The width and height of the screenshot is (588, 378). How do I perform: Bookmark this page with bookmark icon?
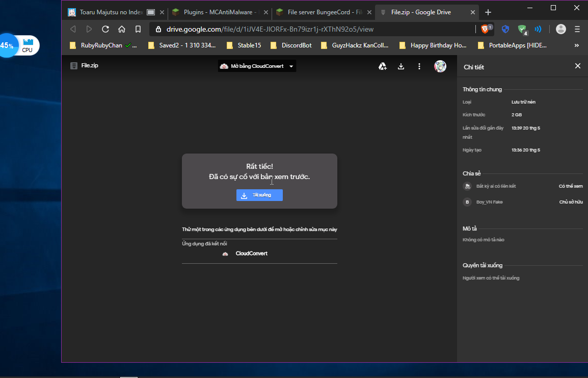[x=138, y=29]
